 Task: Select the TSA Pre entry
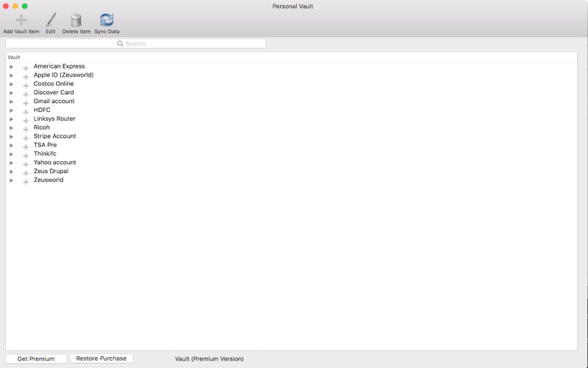click(x=46, y=145)
